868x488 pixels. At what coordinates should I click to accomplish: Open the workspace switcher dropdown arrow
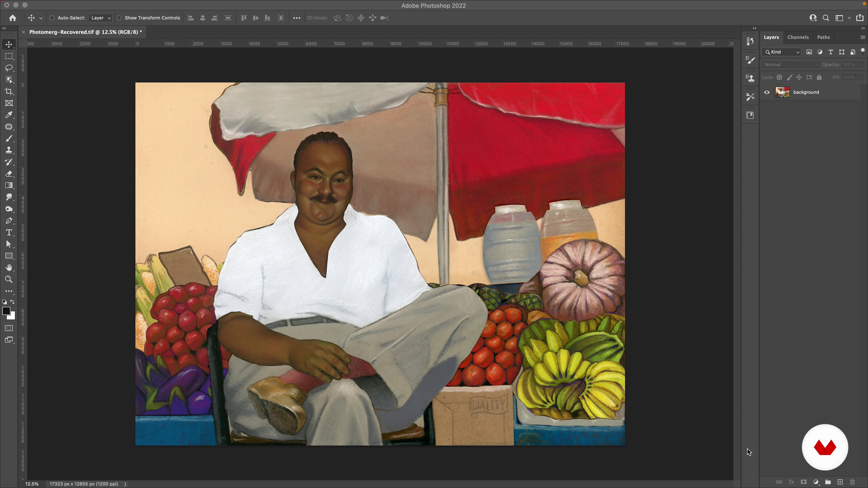849,18
